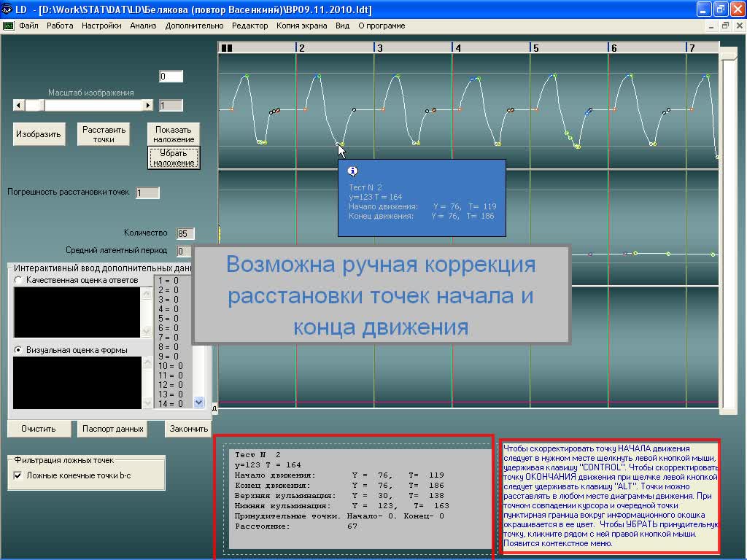Click the Расставить точки button
The width and height of the screenshot is (747, 560).
(x=104, y=134)
